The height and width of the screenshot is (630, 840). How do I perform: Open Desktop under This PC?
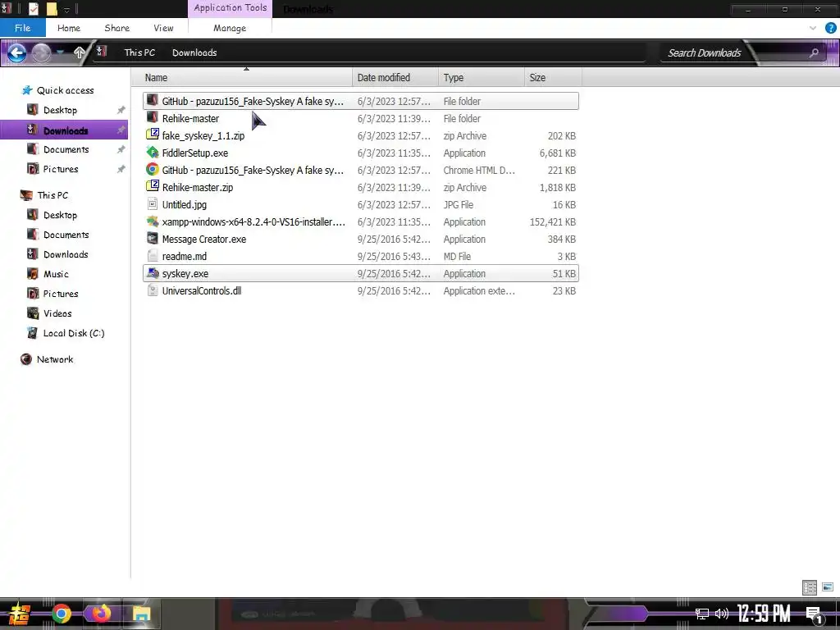point(60,215)
